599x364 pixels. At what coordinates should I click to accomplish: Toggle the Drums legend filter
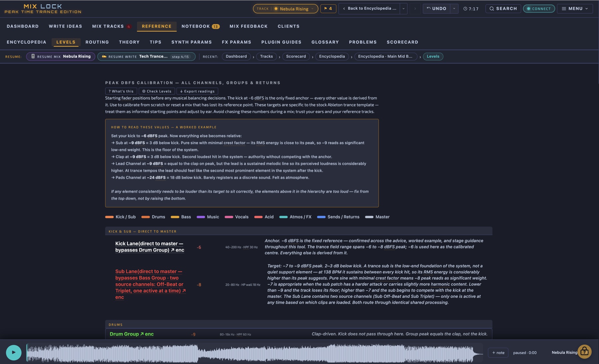point(153,217)
